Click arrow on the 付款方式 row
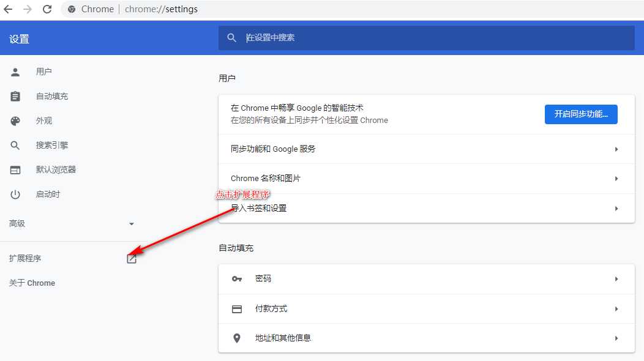Viewport: 644px width, 361px height. tap(616, 309)
